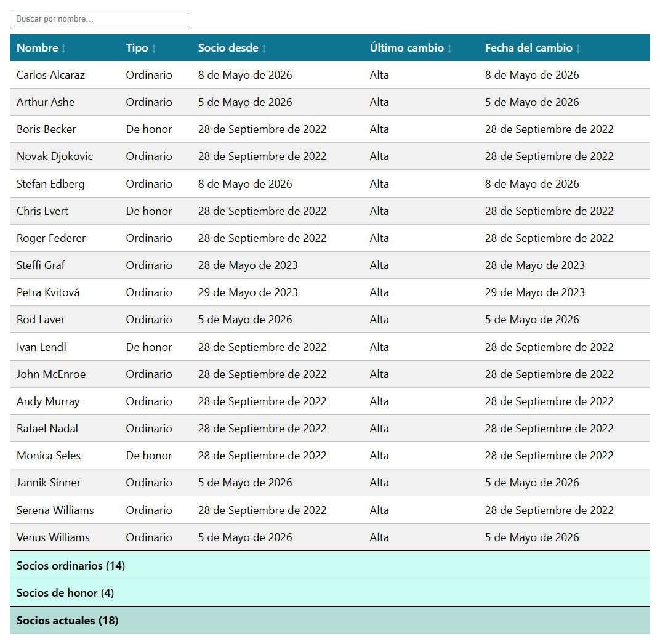Click Steffi Graf's Socio desde date

[x=248, y=265]
